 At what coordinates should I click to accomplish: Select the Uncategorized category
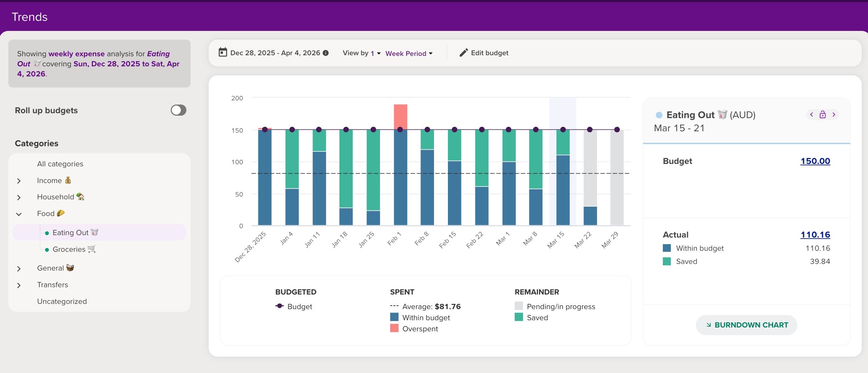click(62, 301)
